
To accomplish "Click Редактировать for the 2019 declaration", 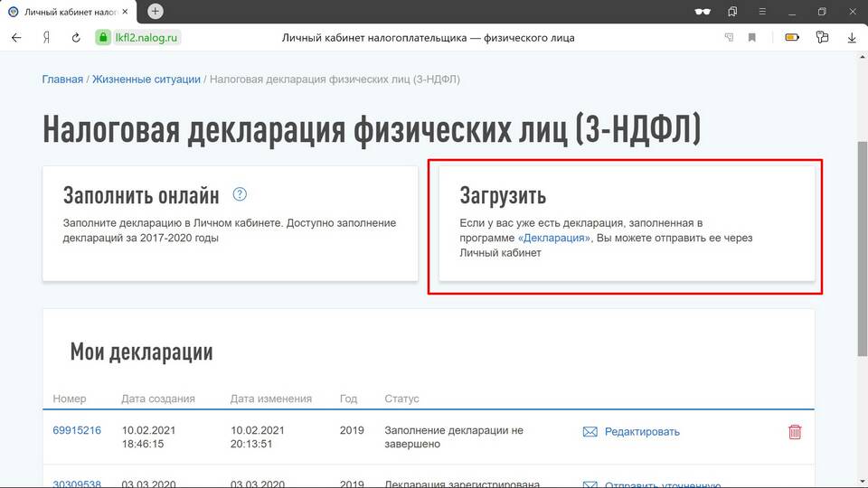I will (x=641, y=432).
